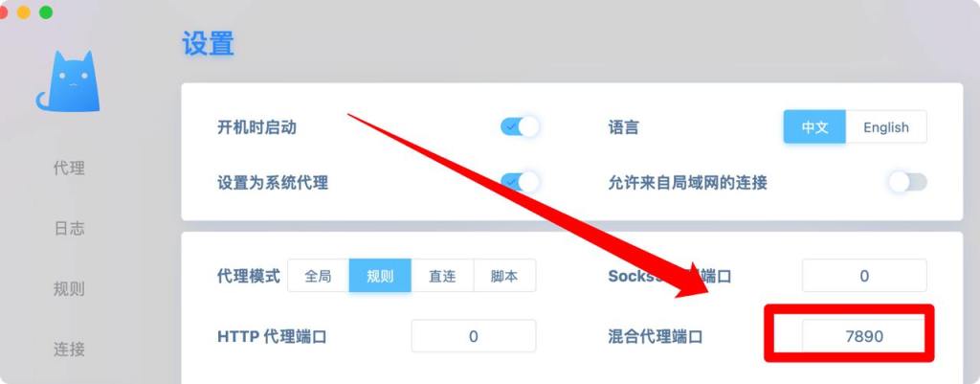Switch language to English
Image resolution: width=980 pixels, height=384 pixels.
[886, 127]
